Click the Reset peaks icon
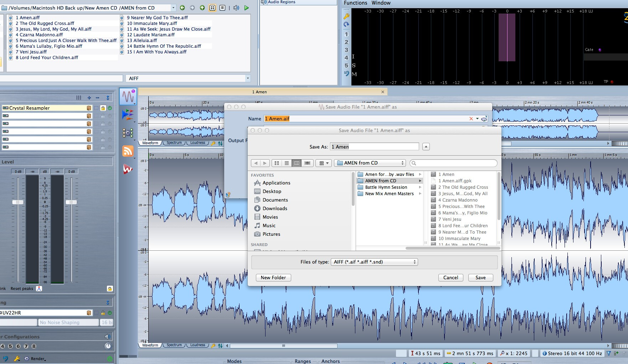Viewport: 628px width, 364px height. click(39, 288)
